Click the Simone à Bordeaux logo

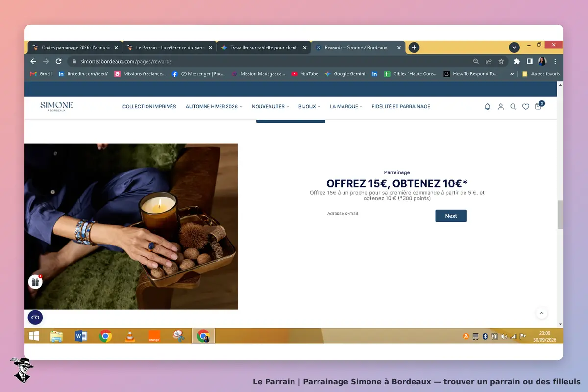56,106
